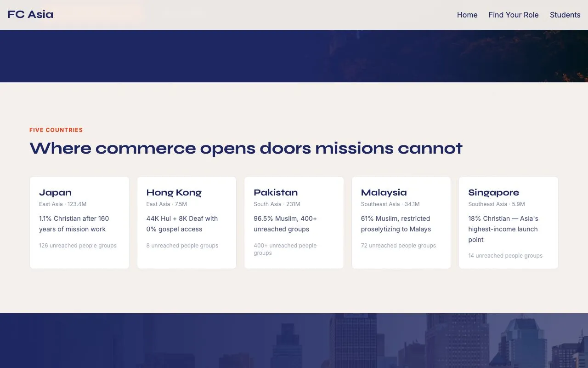Select the Japan card title

point(55,192)
